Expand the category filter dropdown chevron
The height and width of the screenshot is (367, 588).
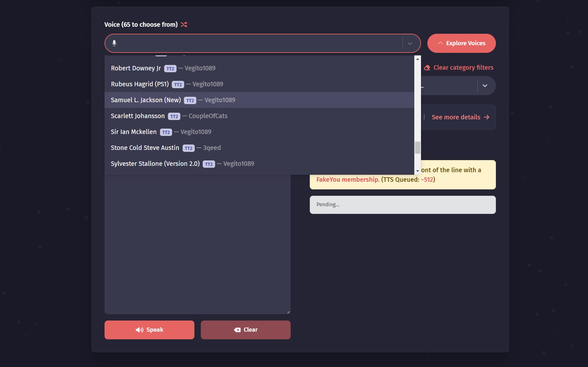[x=485, y=86]
